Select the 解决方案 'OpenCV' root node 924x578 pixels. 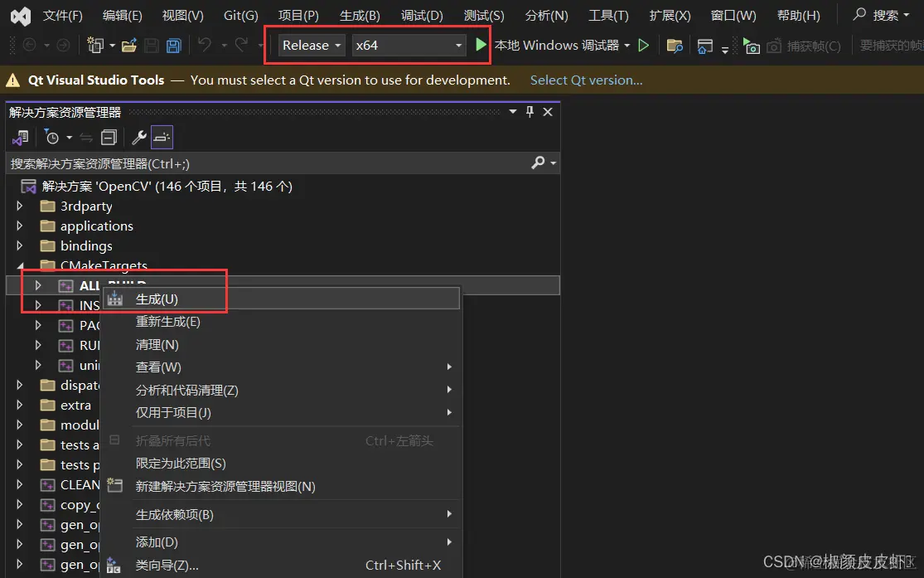click(x=167, y=187)
